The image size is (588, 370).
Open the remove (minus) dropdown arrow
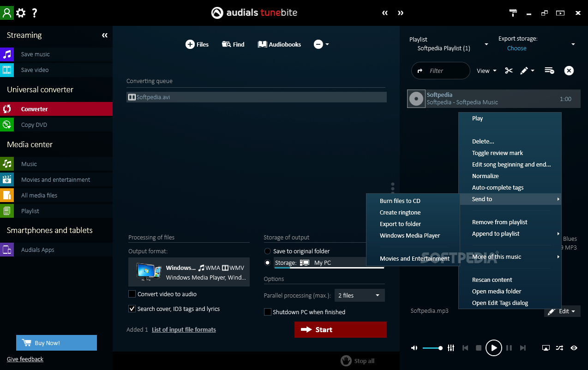pyautogui.click(x=327, y=44)
